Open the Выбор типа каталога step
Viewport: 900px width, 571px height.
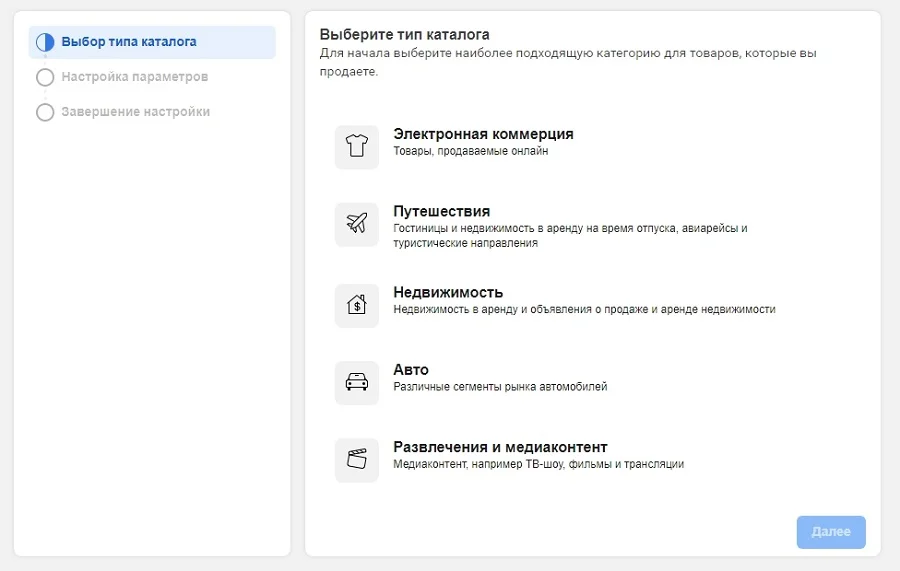point(129,42)
